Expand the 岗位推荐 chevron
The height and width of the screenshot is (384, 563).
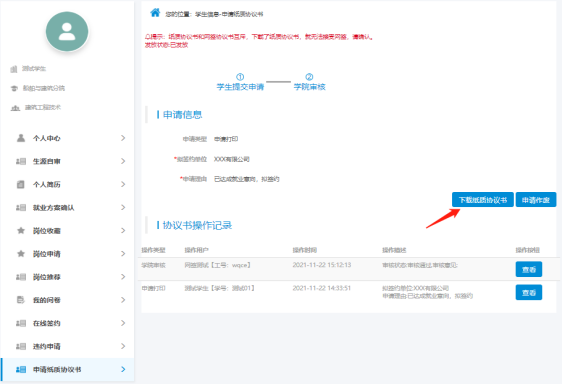pos(123,277)
